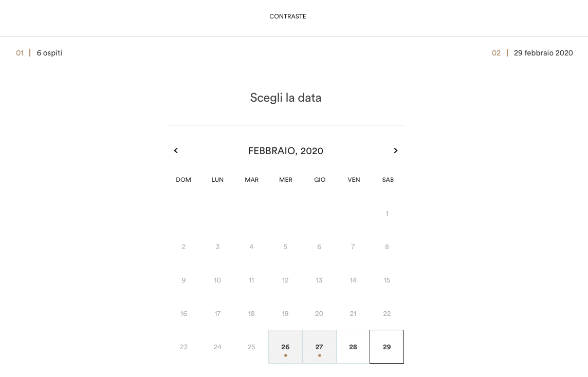Go to the previous month arrow
The height and width of the screenshot is (377, 588).
click(x=176, y=150)
